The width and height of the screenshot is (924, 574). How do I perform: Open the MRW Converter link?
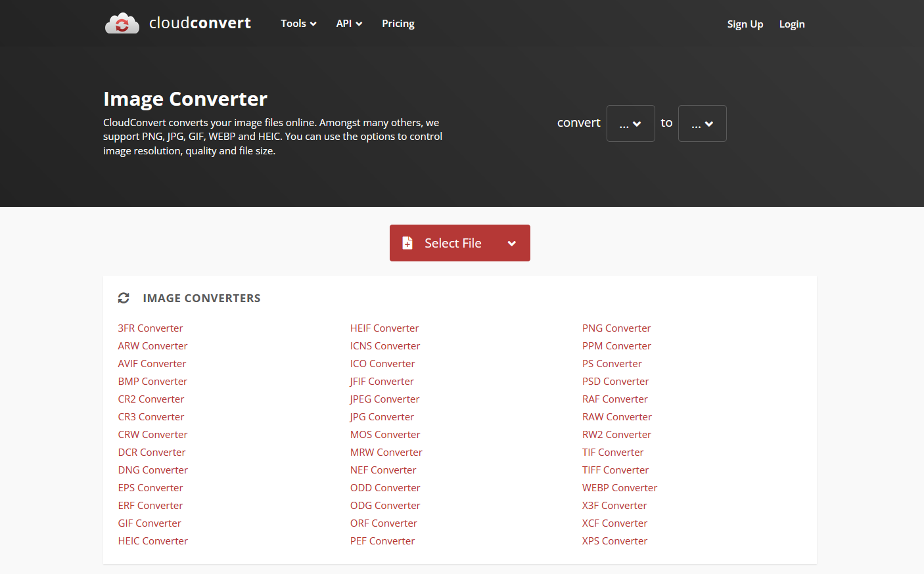click(386, 453)
